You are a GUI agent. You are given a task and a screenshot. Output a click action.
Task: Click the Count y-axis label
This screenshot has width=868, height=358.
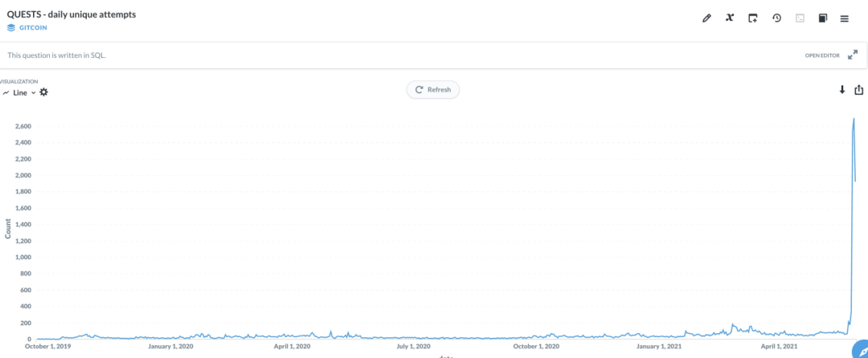(x=8, y=229)
